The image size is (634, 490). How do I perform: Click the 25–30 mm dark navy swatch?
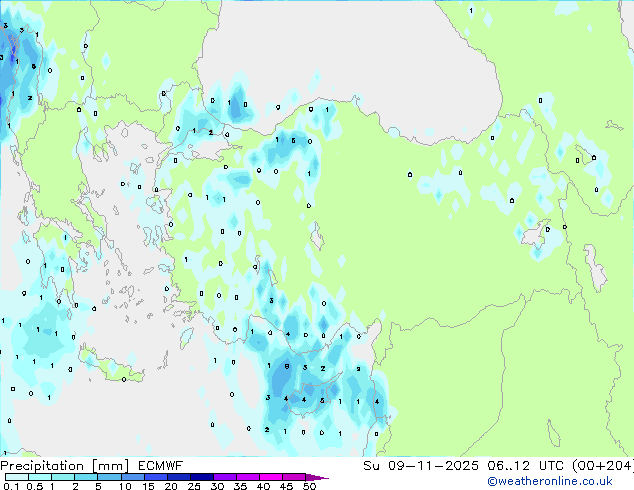point(201,477)
